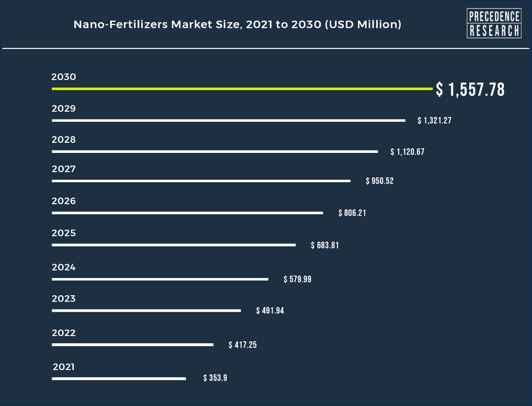Image resolution: width=532 pixels, height=406 pixels.
Task: Click the $ 1,557.78 value label
Action: (x=470, y=90)
